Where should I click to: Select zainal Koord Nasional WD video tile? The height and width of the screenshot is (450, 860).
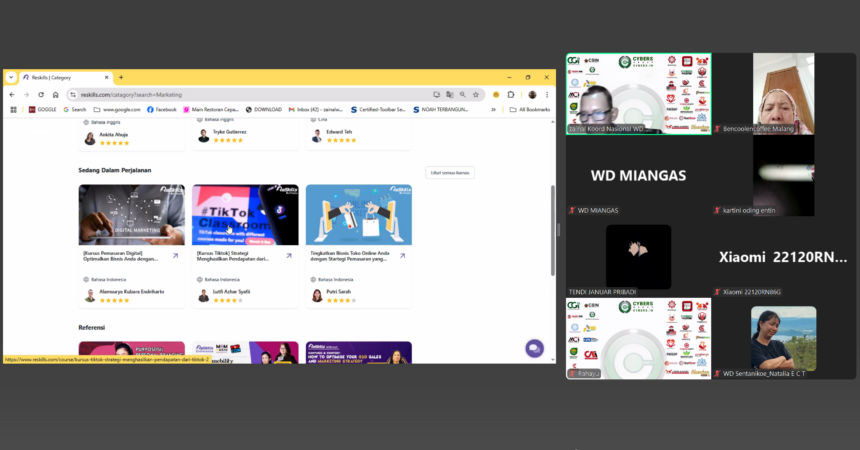point(638,94)
